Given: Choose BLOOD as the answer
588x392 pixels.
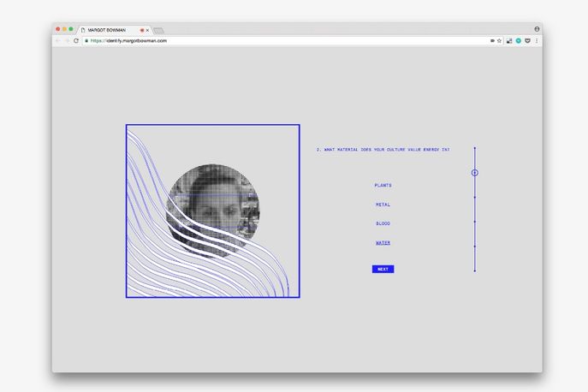Looking at the screenshot, I should (383, 223).
